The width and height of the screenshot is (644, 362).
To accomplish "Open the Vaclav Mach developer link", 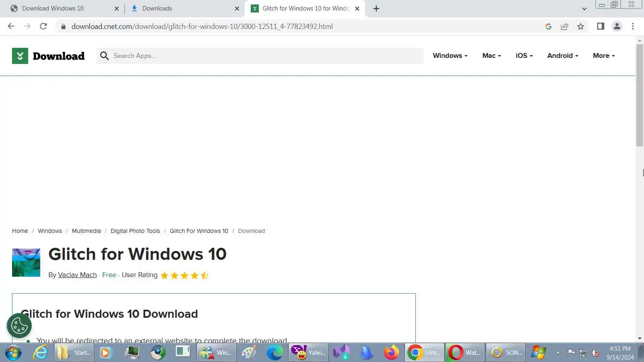I will click(77, 275).
